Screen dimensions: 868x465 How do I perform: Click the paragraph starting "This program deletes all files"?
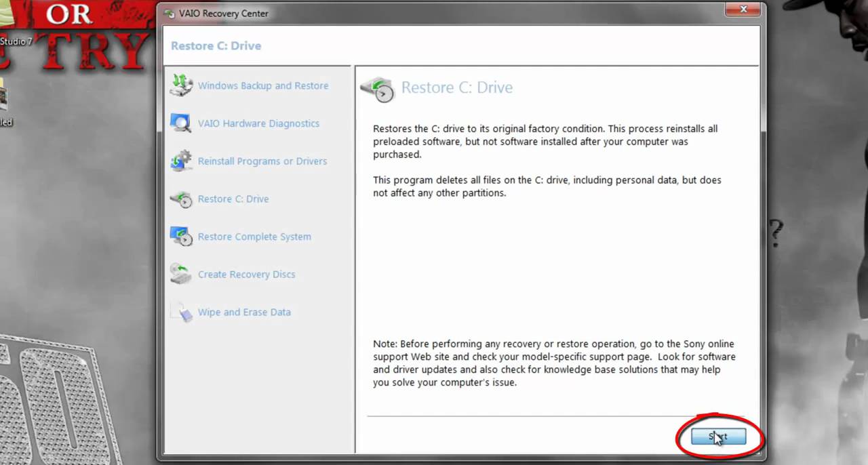547,186
